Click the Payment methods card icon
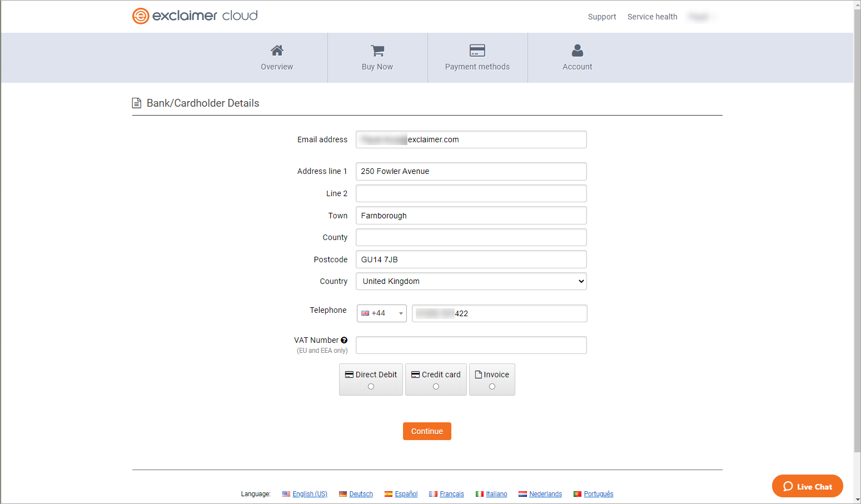The image size is (861, 504). point(477,51)
